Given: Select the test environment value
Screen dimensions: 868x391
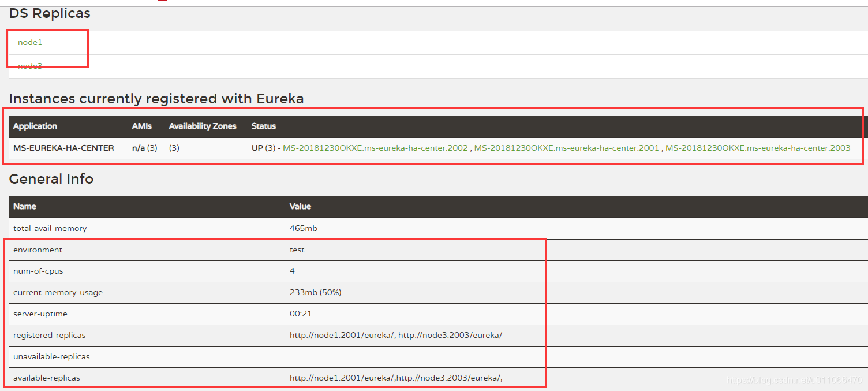Looking at the screenshot, I should point(297,250).
